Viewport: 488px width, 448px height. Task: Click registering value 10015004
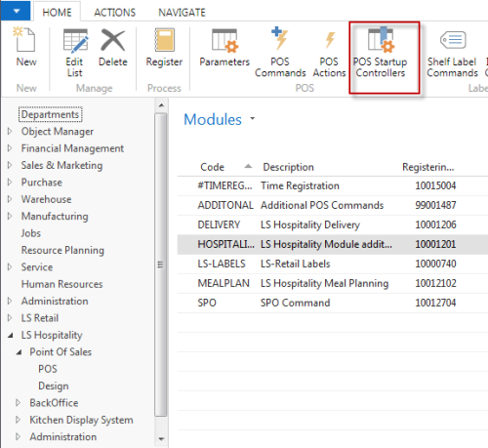(435, 185)
